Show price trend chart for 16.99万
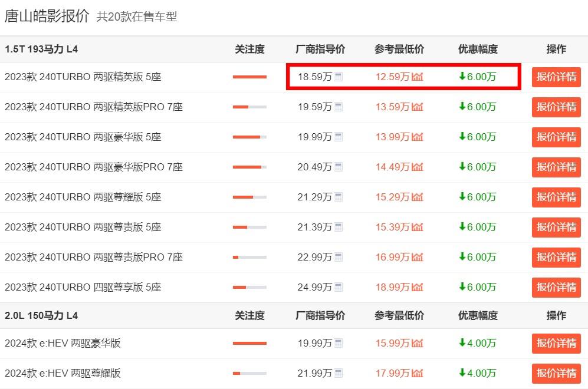Image resolution: width=588 pixels, height=389 pixels. [417, 257]
